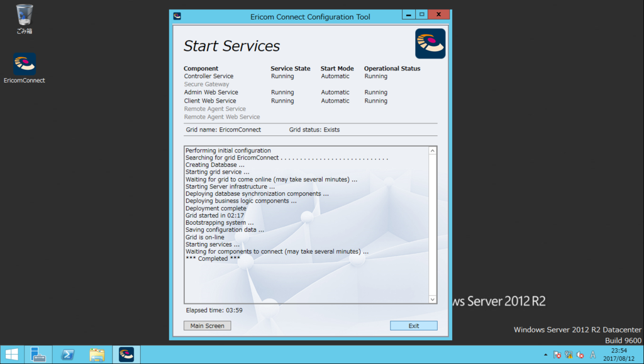This screenshot has width=644, height=364.
Task: Click 'Start Services' heading
Action: pyautogui.click(x=231, y=45)
